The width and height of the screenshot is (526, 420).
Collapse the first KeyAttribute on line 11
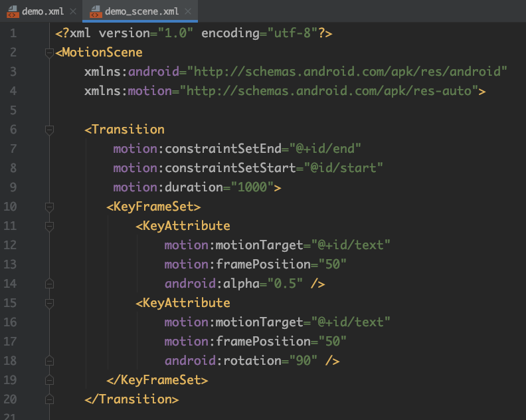coord(49,226)
